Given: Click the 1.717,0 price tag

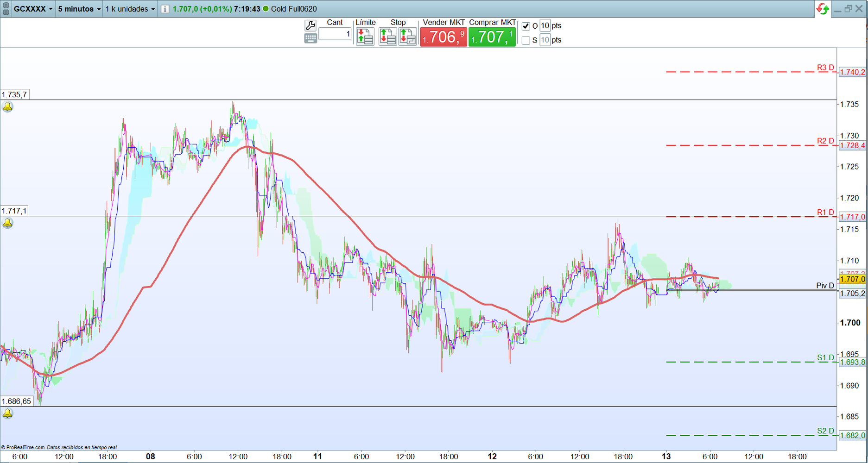Looking at the screenshot, I should click(x=853, y=217).
